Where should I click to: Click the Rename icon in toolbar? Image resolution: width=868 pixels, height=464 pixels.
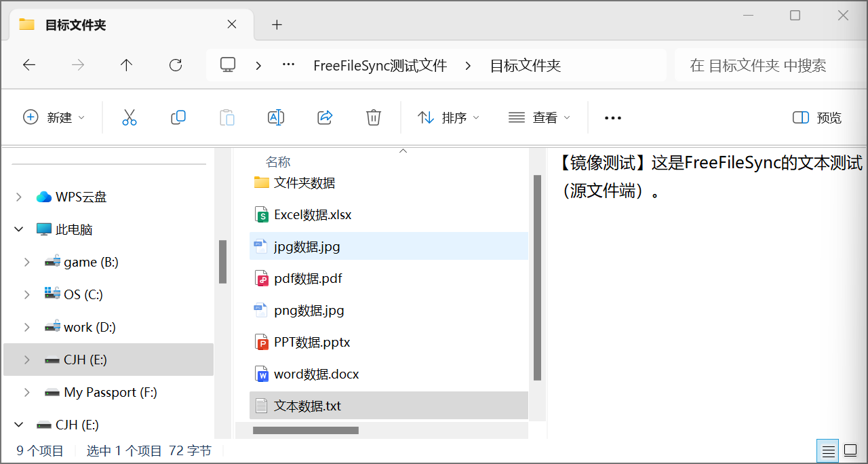(276, 117)
